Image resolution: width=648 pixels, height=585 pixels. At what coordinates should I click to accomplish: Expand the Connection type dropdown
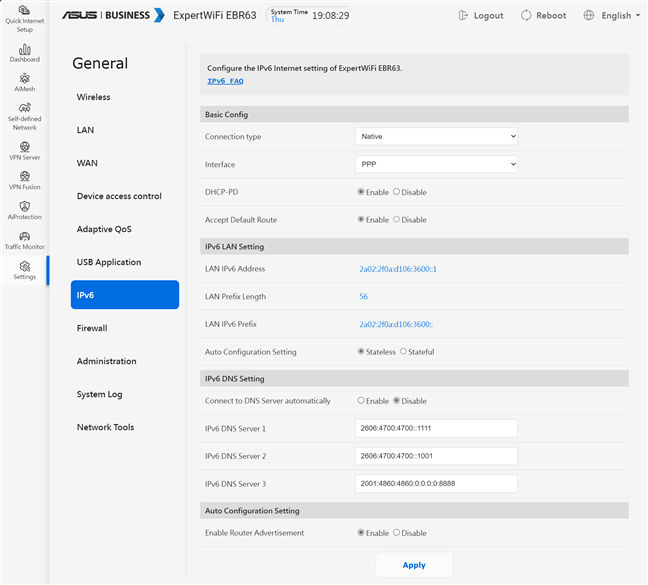pos(436,136)
